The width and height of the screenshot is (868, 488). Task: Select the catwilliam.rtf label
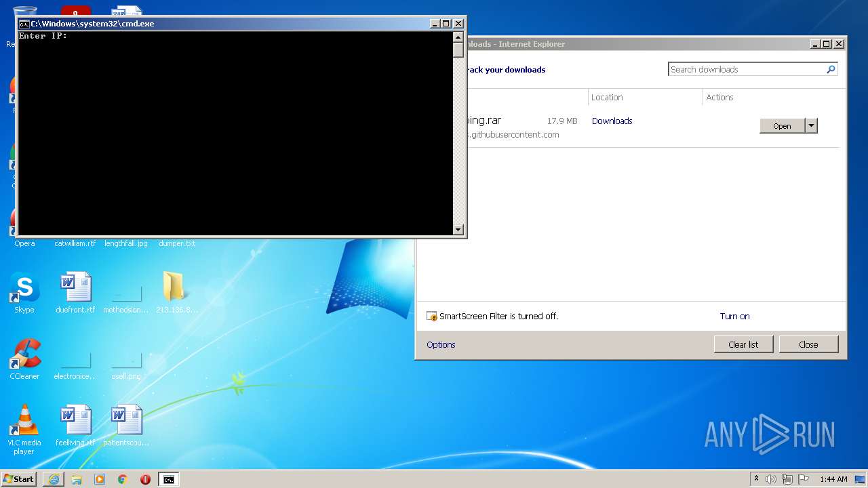tap(75, 243)
